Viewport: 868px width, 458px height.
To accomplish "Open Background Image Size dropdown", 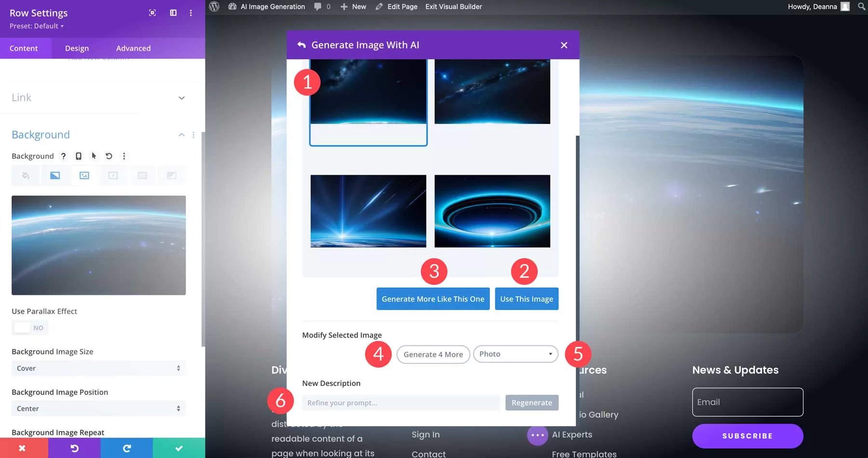I will tap(98, 368).
